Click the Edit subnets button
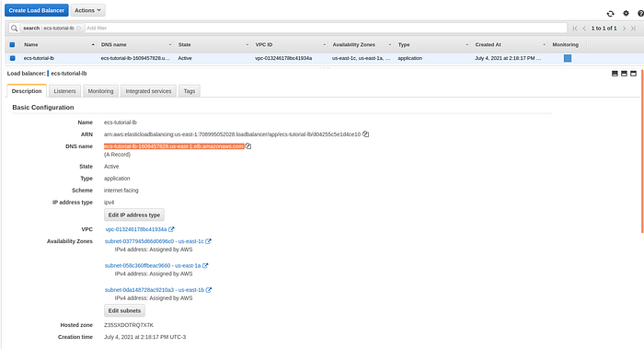Image resolution: width=644 pixels, height=349 pixels. (124, 310)
